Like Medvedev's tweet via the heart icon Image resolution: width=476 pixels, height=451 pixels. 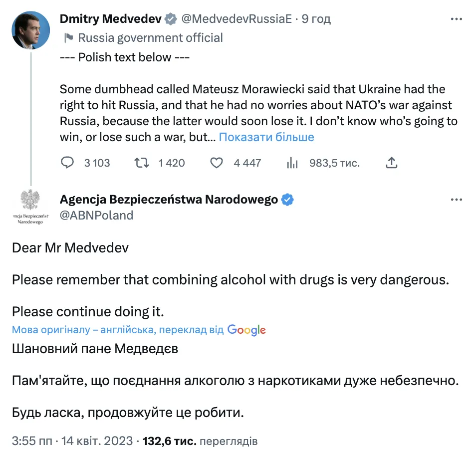click(x=216, y=163)
